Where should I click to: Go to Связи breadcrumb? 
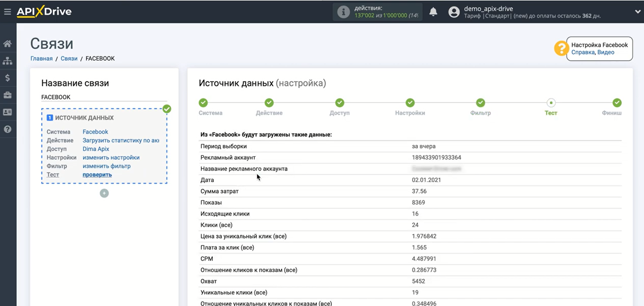pos(69,59)
